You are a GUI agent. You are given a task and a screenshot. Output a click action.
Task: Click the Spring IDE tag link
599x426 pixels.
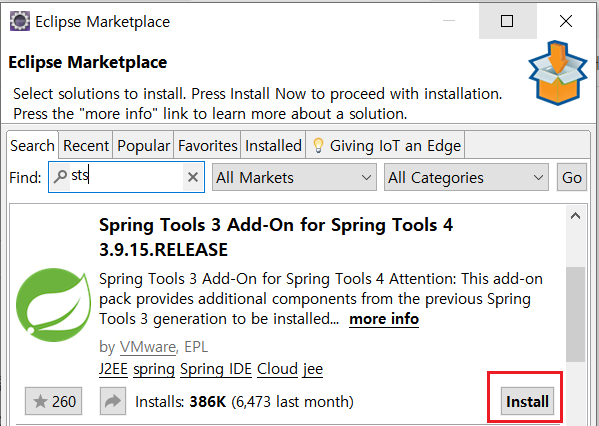pos(216,369)
